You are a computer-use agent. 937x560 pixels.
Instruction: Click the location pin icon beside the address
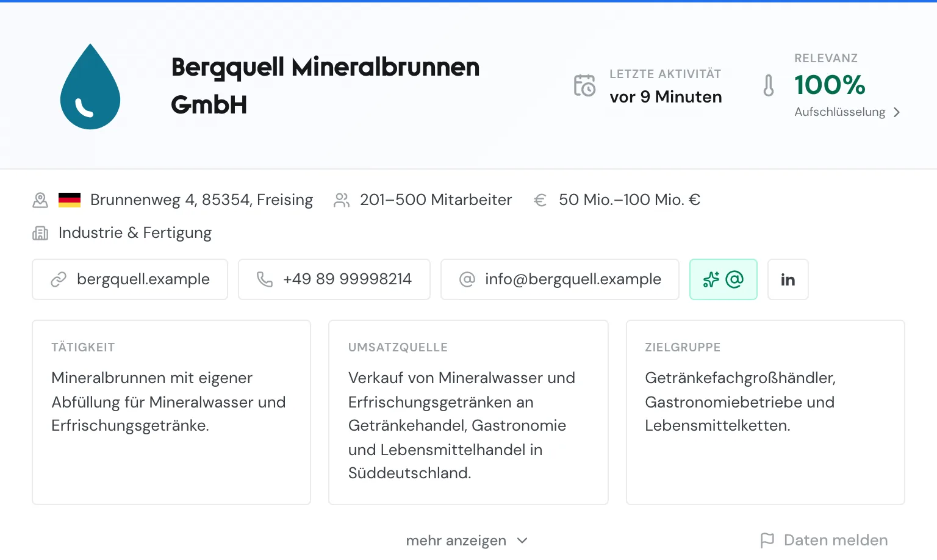pyautogui.click(x=40, y=200)
